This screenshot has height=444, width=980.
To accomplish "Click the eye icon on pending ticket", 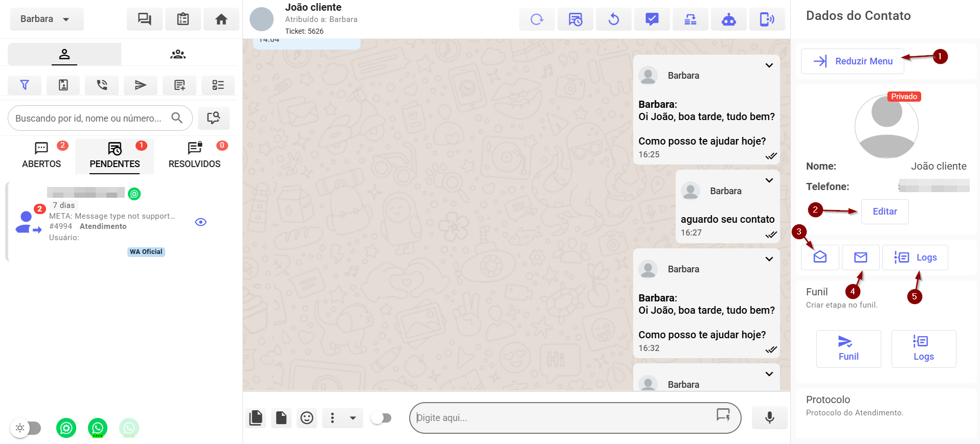I will pos(201,222).
